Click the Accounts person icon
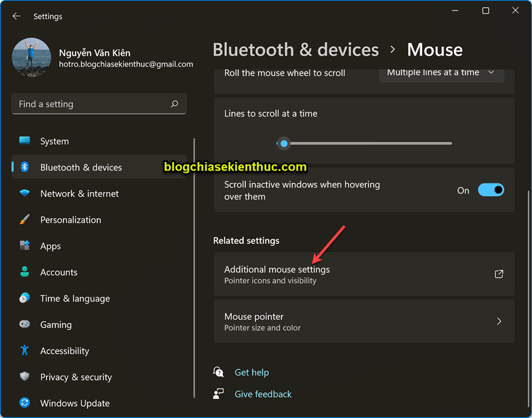532x418 pixels. pos(24,272)
